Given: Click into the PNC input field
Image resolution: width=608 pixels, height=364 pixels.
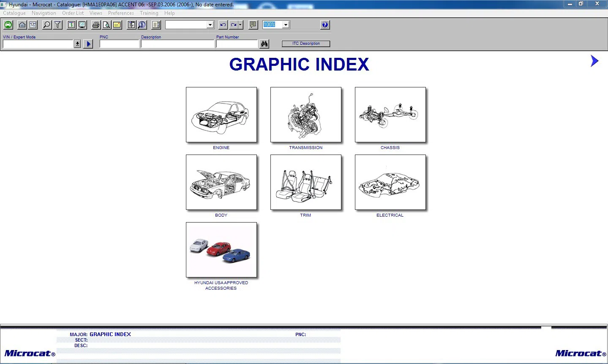Looking at the screenshot, I should [x=119, y=44].
